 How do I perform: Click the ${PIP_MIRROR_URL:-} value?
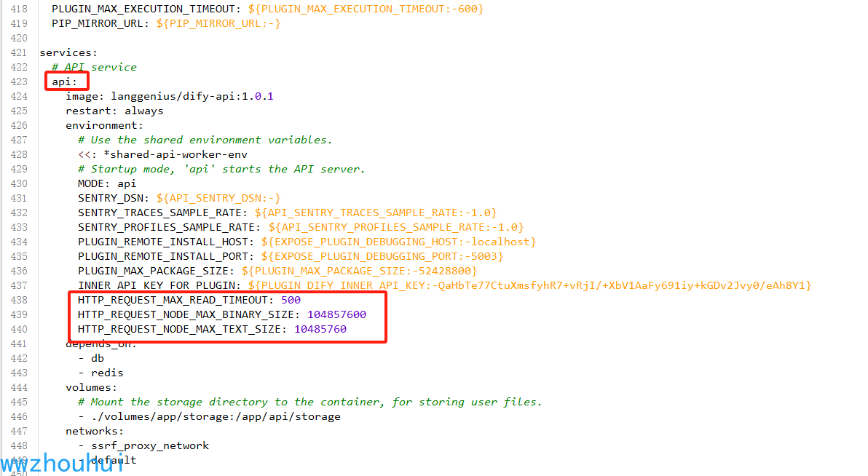[x=218, y=23]
